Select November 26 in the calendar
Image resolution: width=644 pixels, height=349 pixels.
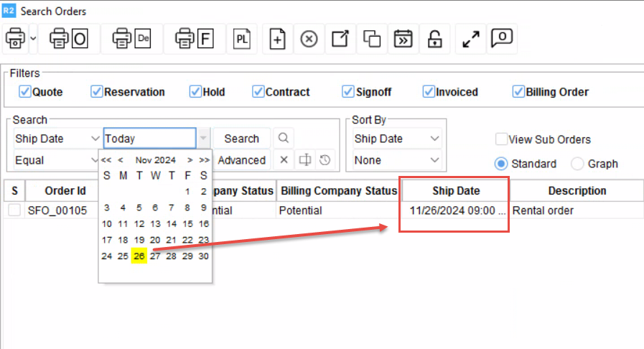[139, 256]
